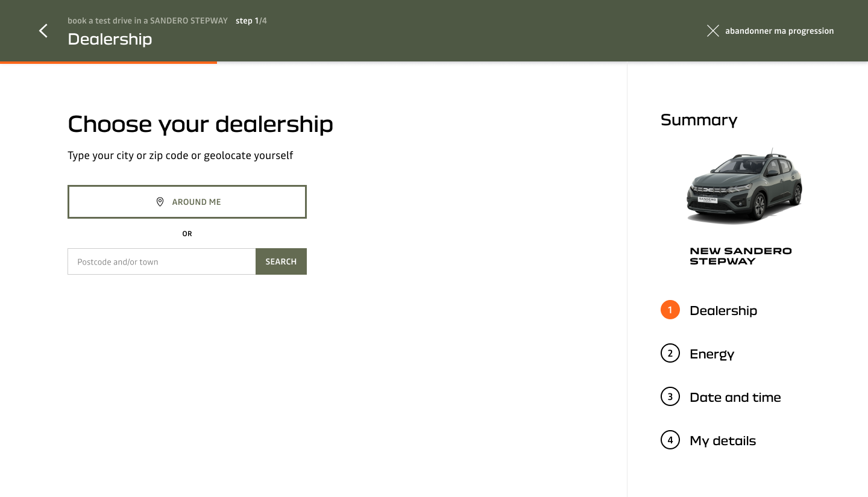Image resolution: width=868 pixels, height=497 pixels.
Task: Click the Energy step label in Summary
Action: click(712, 354)
